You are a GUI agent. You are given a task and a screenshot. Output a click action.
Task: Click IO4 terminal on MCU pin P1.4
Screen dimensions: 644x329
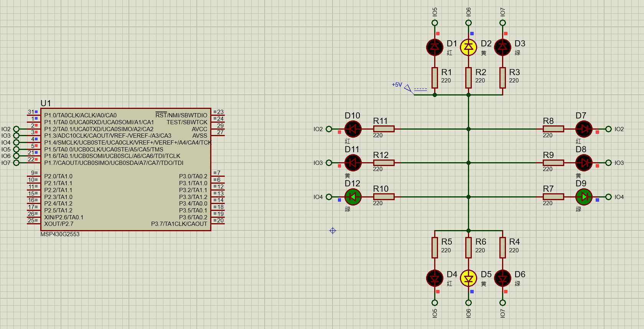tap(16, 142)
